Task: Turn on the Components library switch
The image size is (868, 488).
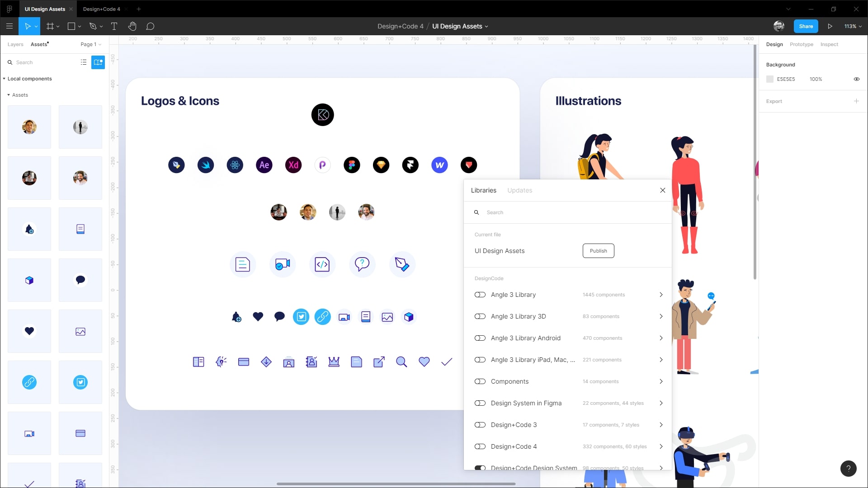Action: (x=480, y=381)
